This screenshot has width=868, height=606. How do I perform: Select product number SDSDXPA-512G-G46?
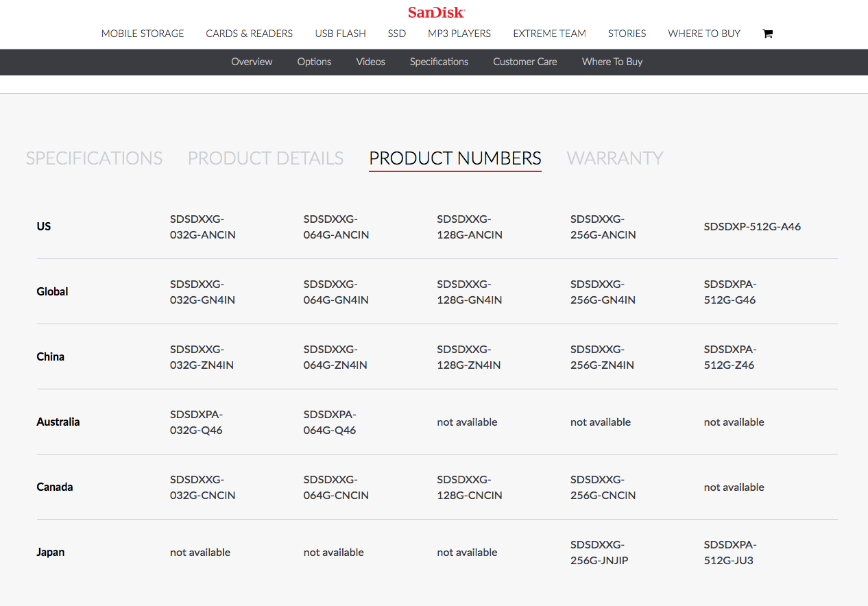730,292
